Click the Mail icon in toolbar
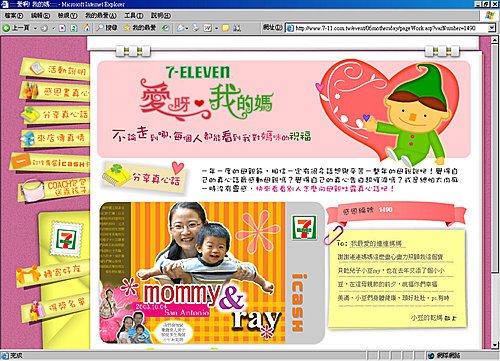500x361 pixels. tap(180, 28)
